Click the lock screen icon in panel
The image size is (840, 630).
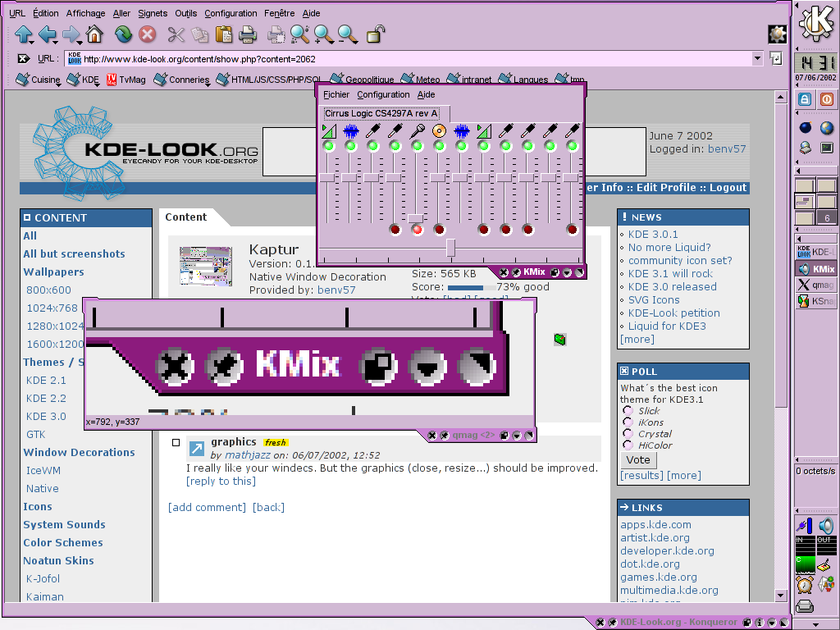tap(805, 99)
